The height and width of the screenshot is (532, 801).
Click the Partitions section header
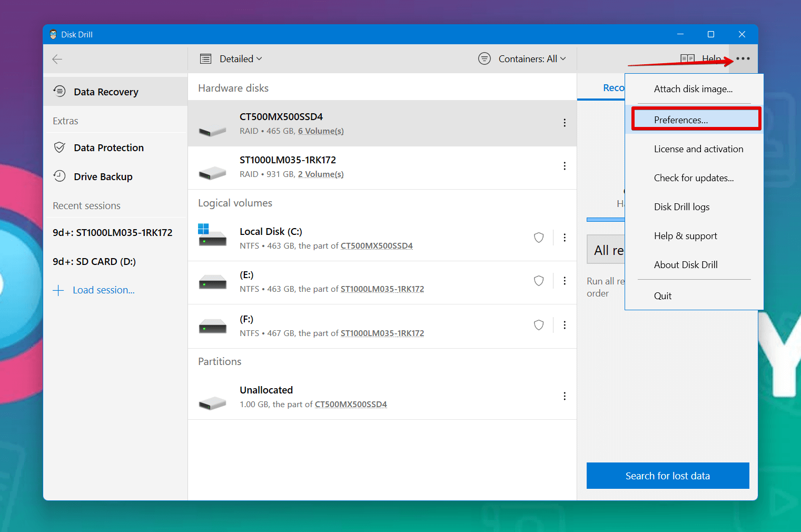coord(220,361)
